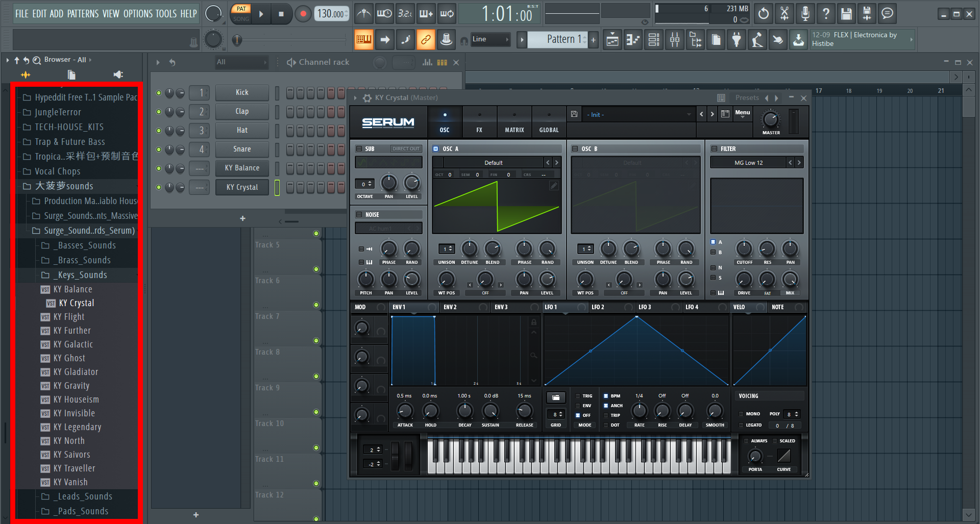The image size is (980, 524).
Task: Click the browser audio speaker icon
Action: [118, 75]
